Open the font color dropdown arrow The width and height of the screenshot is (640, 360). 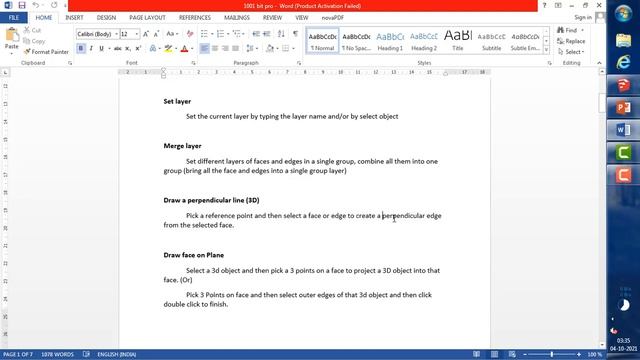[192, 49]
